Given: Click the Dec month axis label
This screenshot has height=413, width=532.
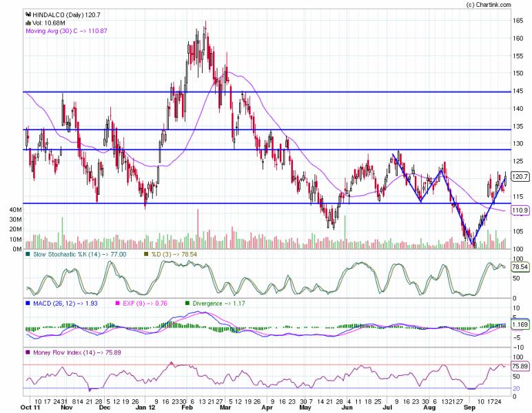Looking at the screenshot, I should click(x=104, y=407).
